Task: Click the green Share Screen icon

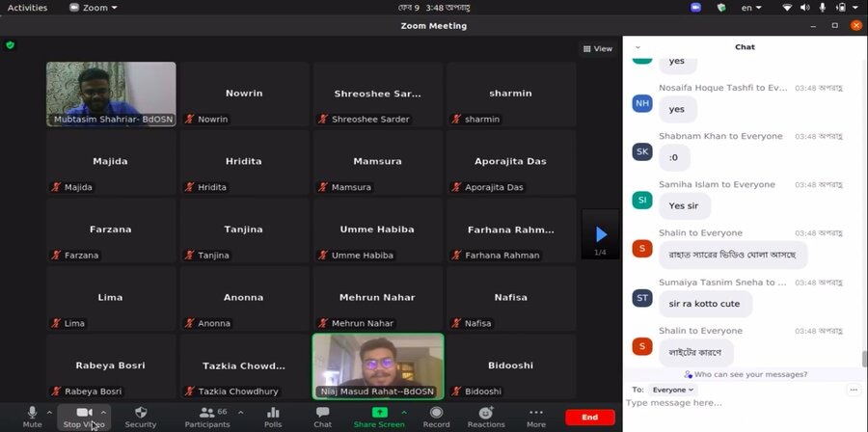Action: coord(379,413)
